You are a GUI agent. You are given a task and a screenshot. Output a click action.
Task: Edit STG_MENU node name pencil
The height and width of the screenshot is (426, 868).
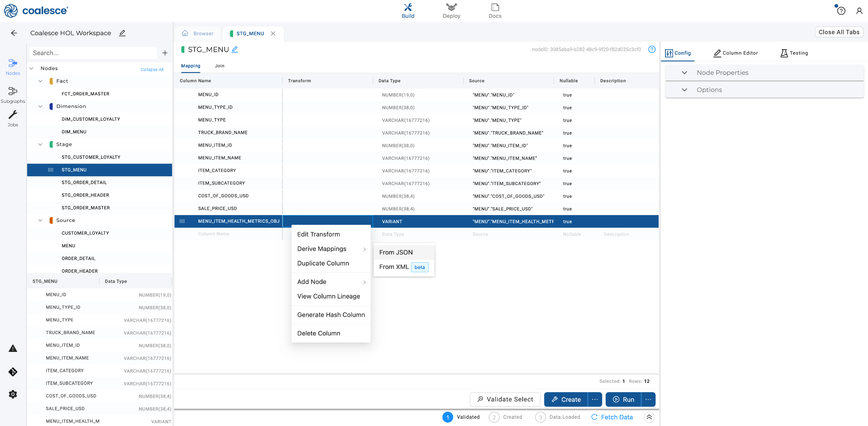235,50
